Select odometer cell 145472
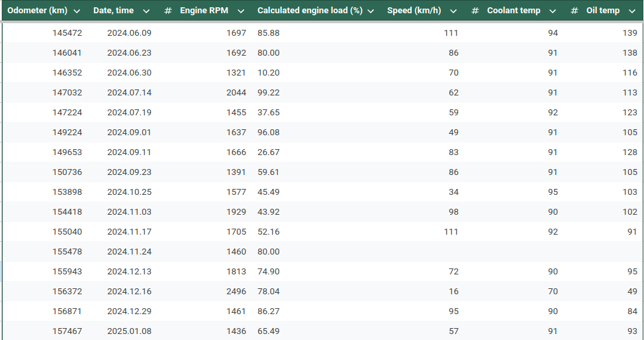The height and width of the screenshot is (340, 644). 67,33
